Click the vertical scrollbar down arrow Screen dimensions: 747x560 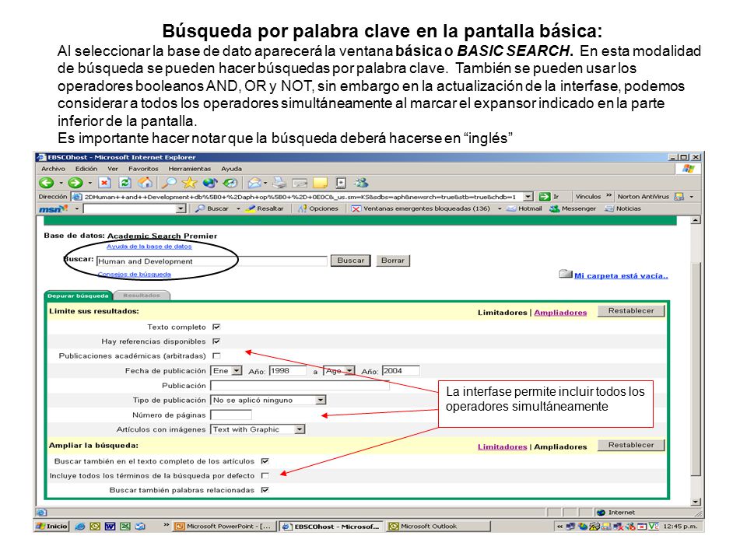coord(696,502)
